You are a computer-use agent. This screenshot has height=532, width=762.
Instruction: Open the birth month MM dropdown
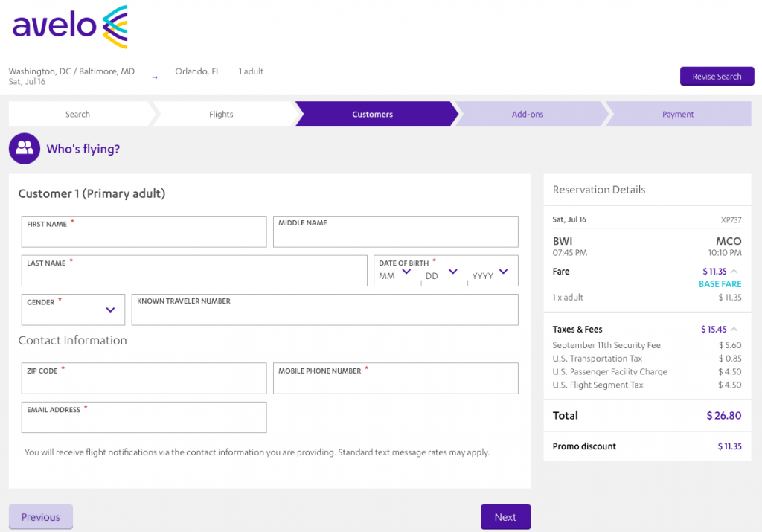[396, 273]
